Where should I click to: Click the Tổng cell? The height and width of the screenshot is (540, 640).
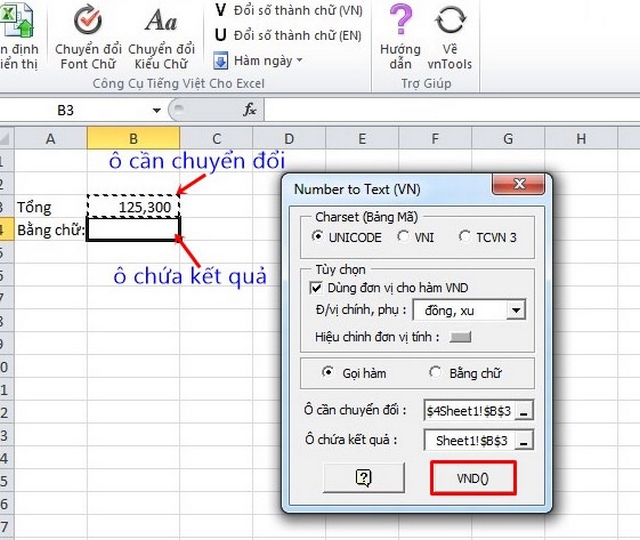(51, 207)
